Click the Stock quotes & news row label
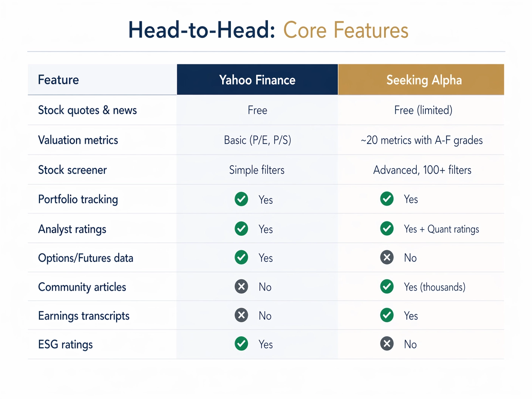This screenshot has width=532, height=399. pos(87,110)
